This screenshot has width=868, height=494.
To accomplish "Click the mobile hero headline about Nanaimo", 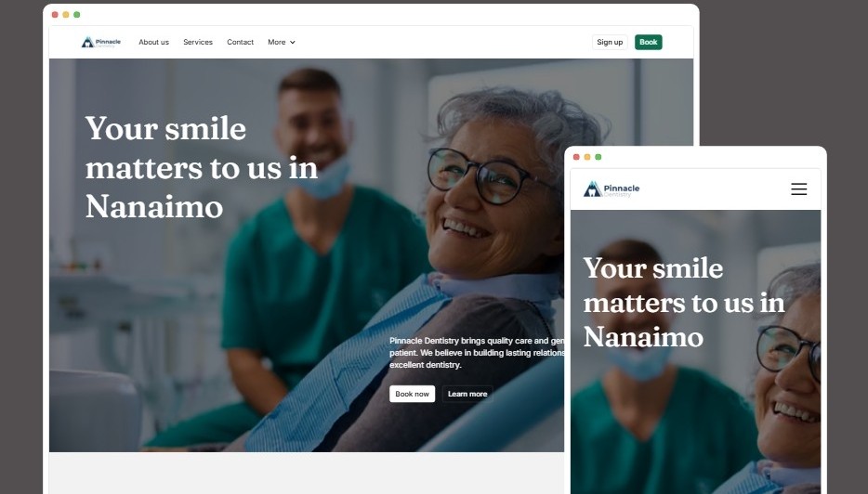I will click(684, 303).
